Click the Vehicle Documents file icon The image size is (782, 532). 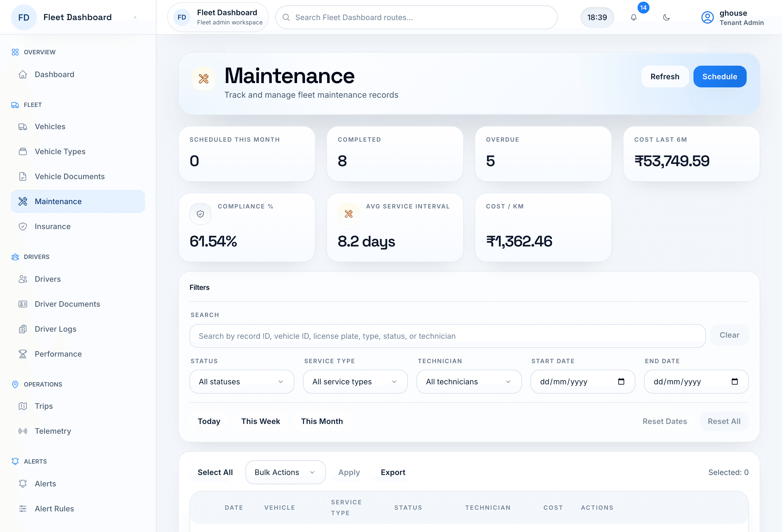click(23, 176)
